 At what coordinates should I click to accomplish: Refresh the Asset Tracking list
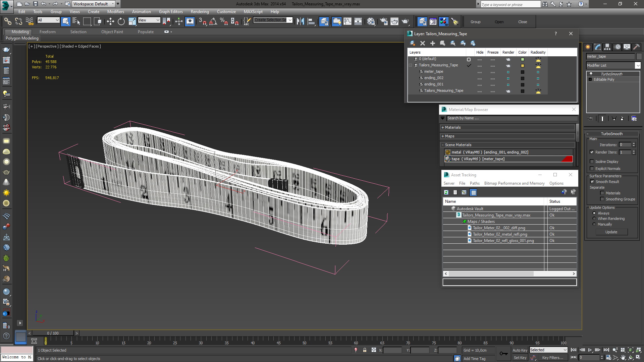coord(446,192)
